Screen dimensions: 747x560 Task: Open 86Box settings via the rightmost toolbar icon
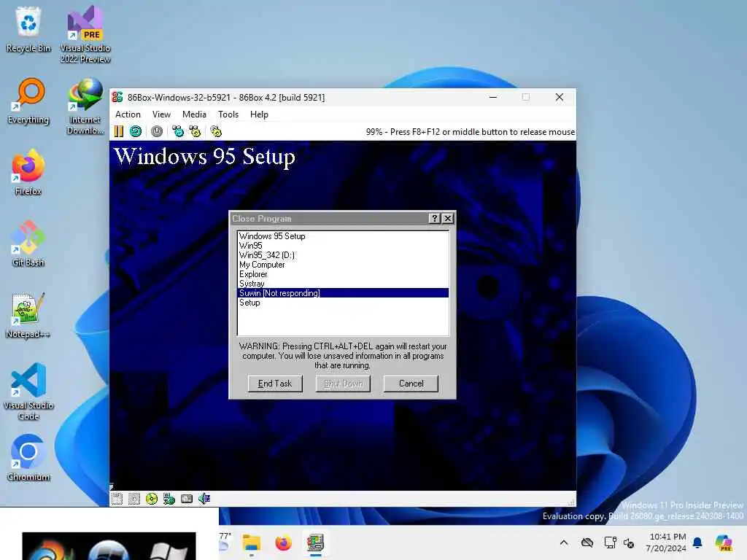pyautogui.click(x=216, y=131)
